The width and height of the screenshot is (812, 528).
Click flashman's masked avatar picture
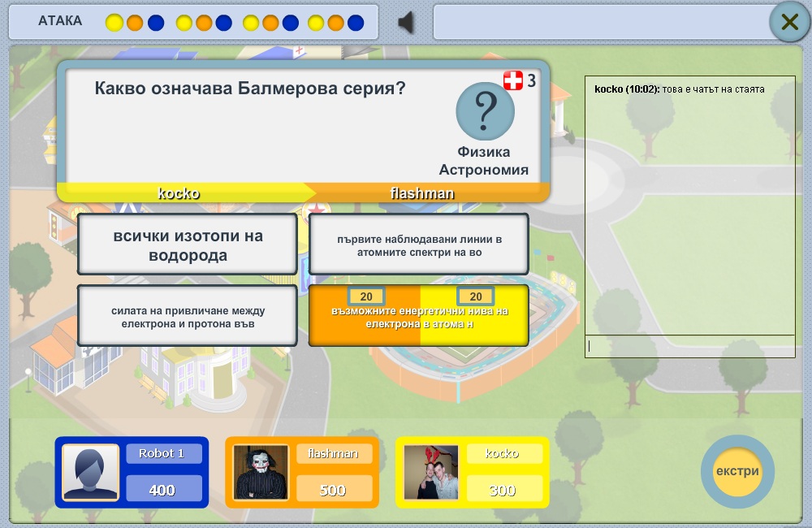click(261, 472)
